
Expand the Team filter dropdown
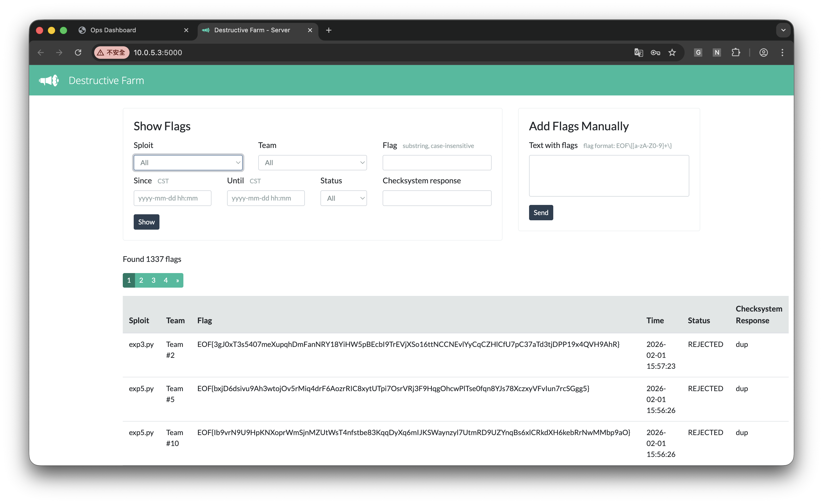click(312, 163)
